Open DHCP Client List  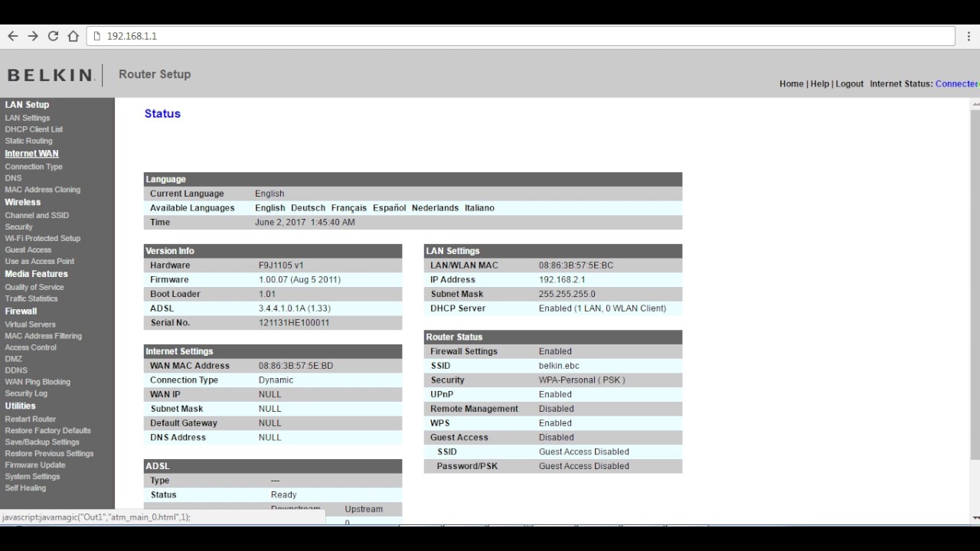(34, 129)
